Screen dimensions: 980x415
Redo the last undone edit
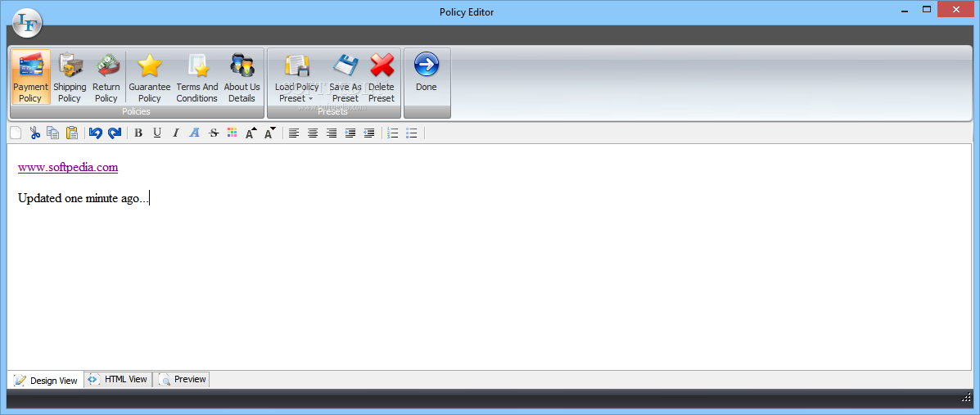(115, 133)
